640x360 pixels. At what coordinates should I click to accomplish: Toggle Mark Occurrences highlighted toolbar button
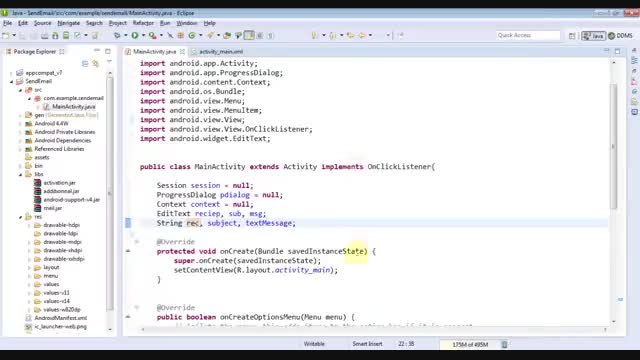249,36
